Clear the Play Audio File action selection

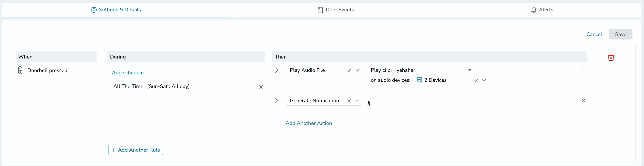349,71
